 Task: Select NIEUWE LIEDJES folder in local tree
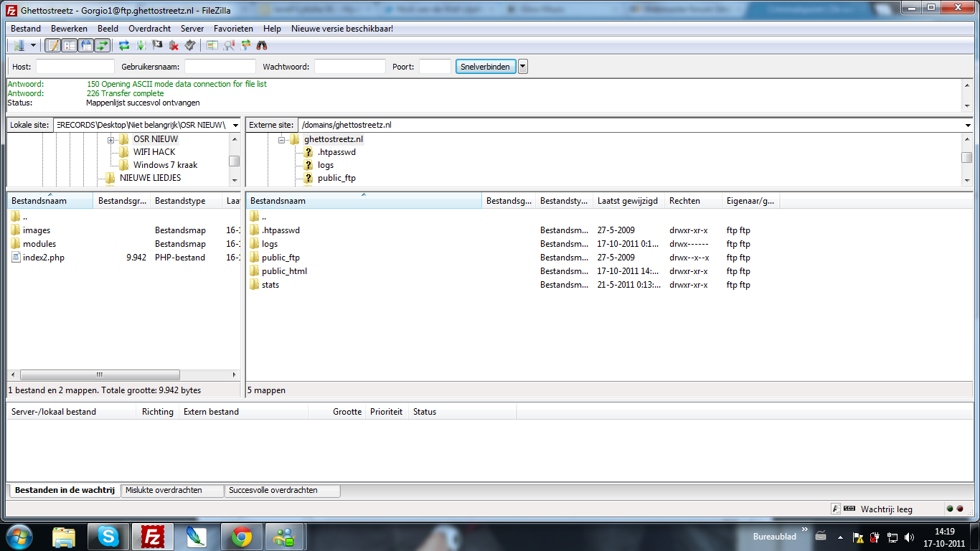(150, 178)
